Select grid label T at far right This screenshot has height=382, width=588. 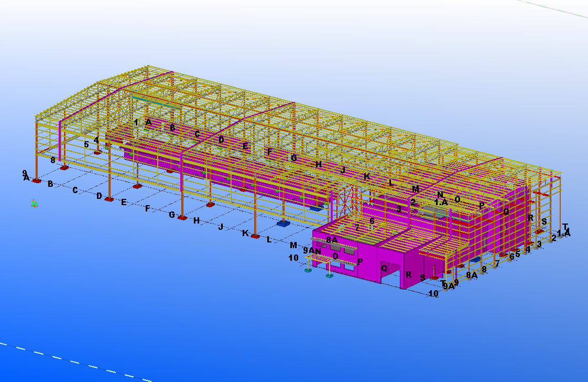point(565,227)
